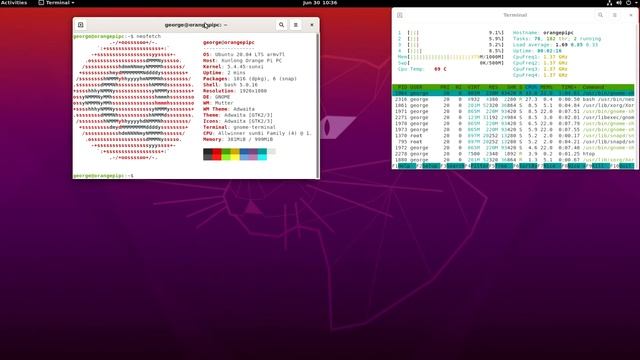Select htop process row PID 2316 bash
The width and height of the screenshot is (640, 360).
pos(513,99)
